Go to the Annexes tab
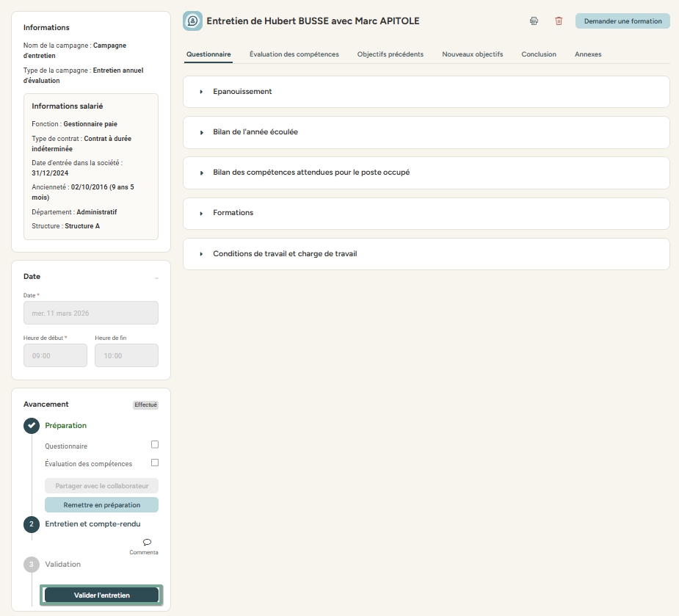 point(588,54)
